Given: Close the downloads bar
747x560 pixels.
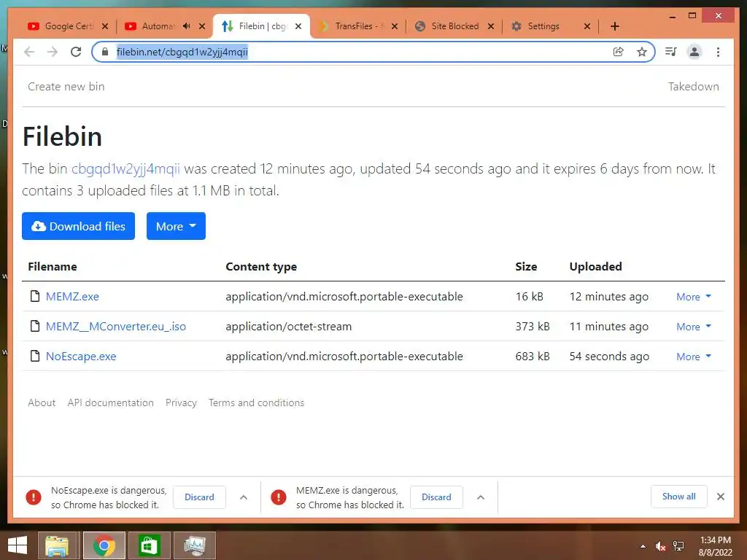Looking at the screenshot, I should (721, 497).
